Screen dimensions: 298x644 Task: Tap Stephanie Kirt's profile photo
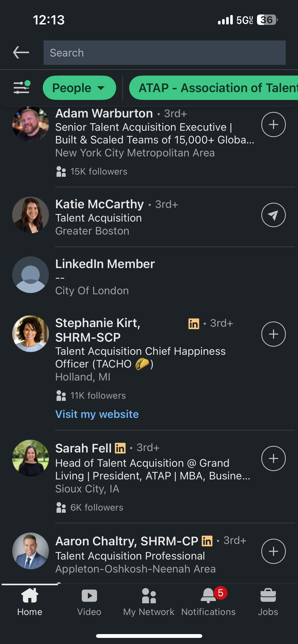31,334
